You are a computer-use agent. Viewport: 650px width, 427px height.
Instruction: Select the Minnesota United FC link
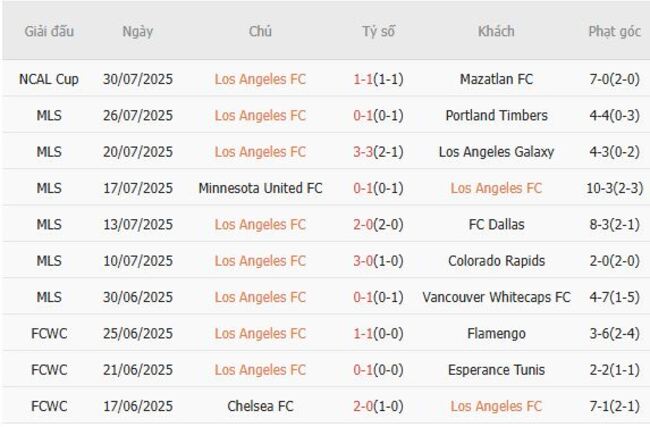point(260,188)
